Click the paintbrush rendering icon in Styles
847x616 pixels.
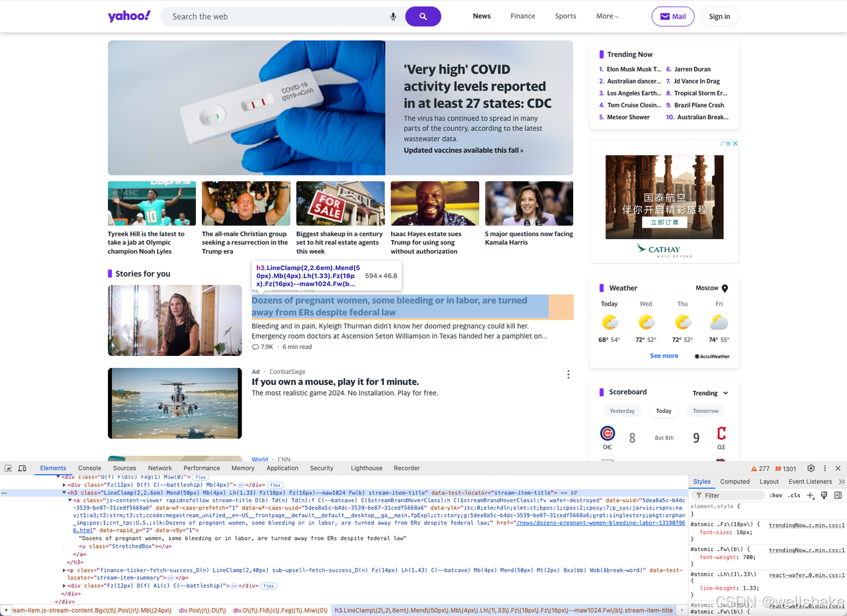pyautogui.click(x=825, y=495)
